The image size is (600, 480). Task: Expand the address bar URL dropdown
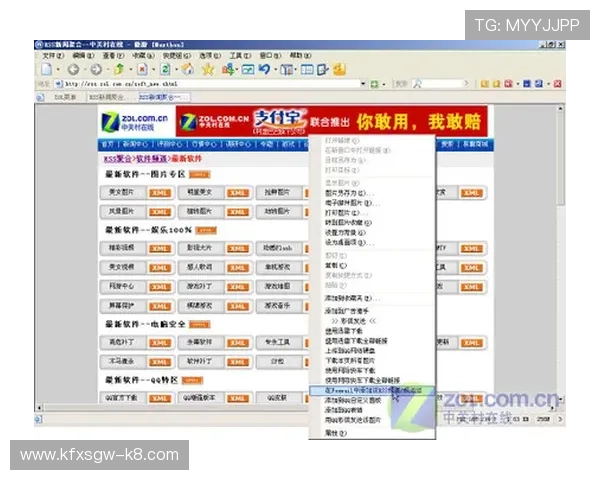pos(363,83)
